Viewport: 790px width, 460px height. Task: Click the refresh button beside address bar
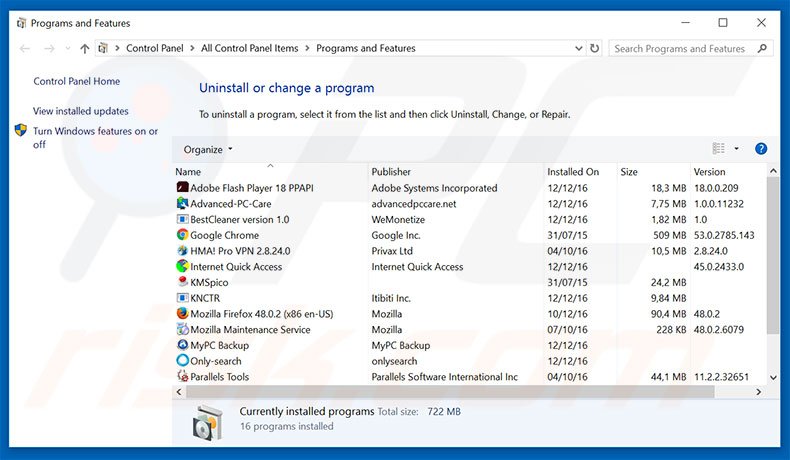tap(595, 48)
